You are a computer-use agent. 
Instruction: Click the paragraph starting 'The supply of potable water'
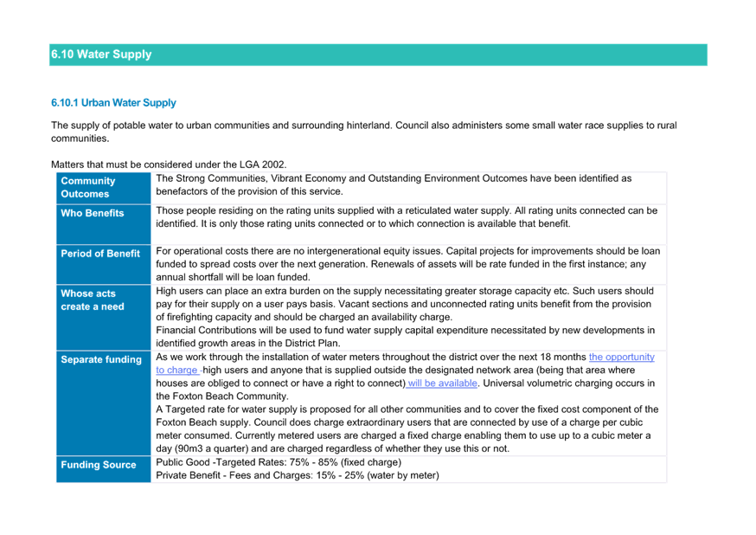tap(364, 132)
